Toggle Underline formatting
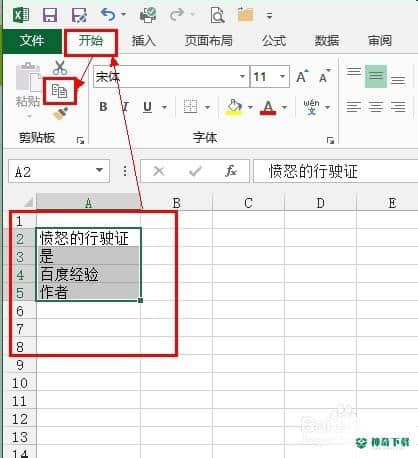The height and width of the screenshot is (458, 418). [147, 107]
